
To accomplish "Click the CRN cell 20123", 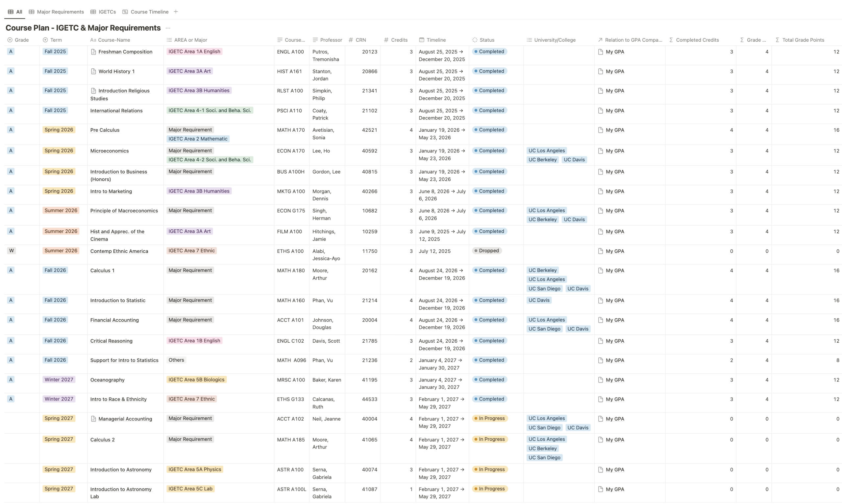I will 369,52.
